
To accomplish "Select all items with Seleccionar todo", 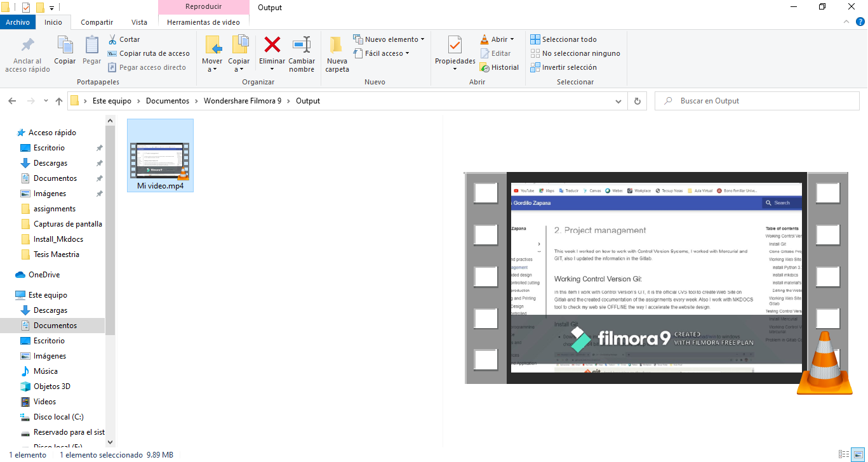I will pos(563,39).
